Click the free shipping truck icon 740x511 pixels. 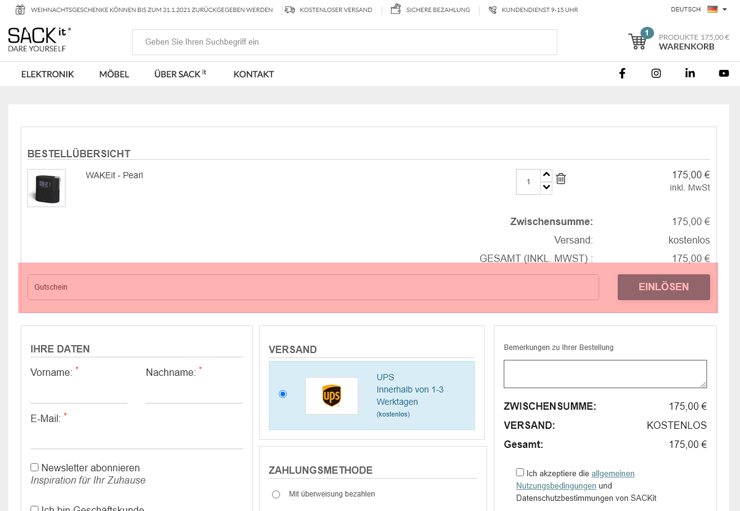[x=290, y=9]
